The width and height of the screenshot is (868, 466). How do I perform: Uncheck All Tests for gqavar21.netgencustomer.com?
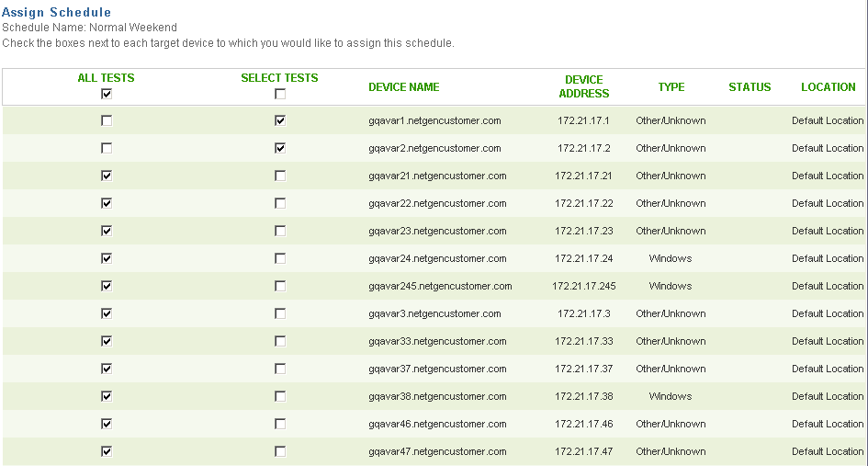pos(107,176)
